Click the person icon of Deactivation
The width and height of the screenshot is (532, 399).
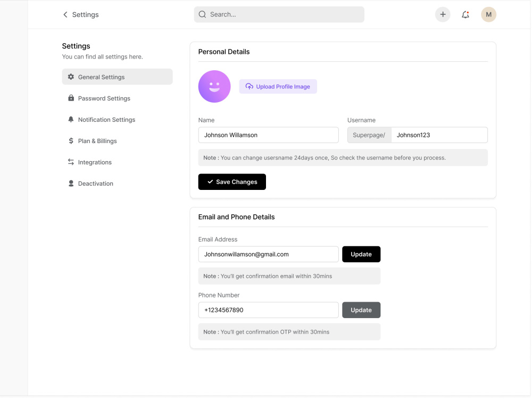tap(71, 183)
